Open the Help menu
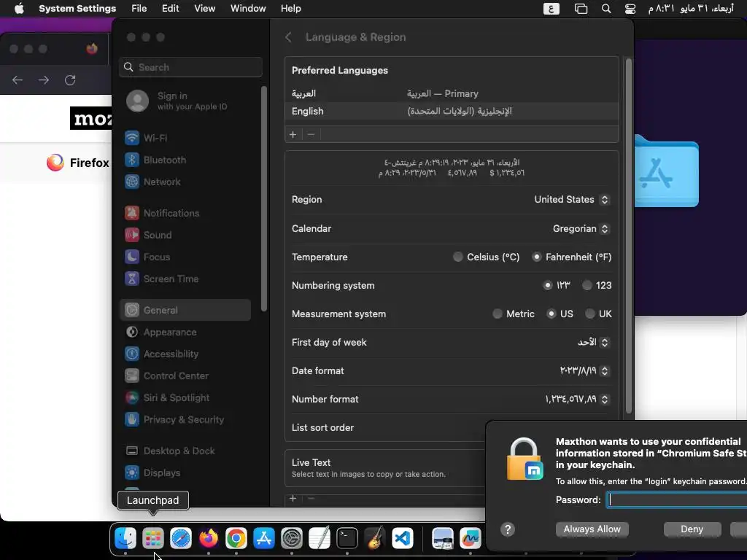 (x=290, y=9)
